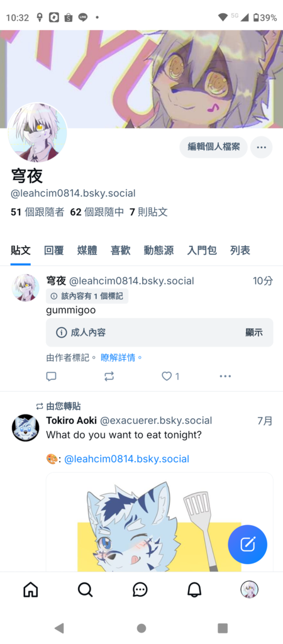Open the Home feed icon
The image size is (283, 644).
(31, 590)
